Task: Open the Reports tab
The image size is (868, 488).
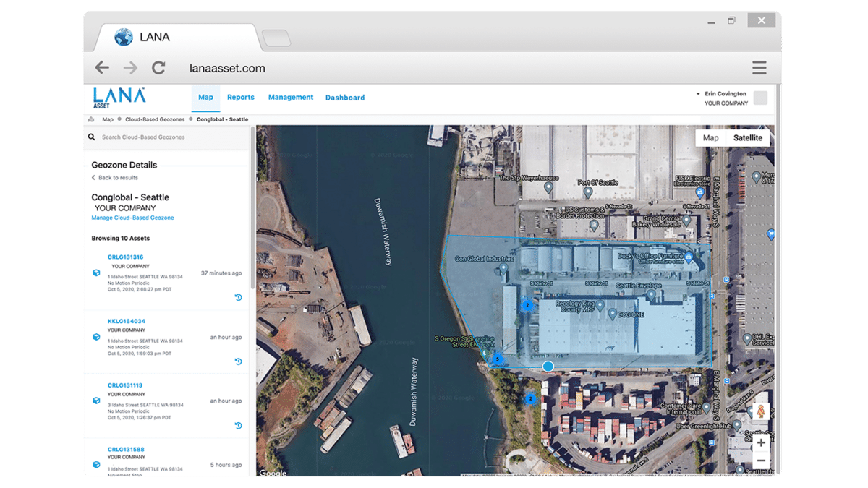Action: click(x=241, y=98)
